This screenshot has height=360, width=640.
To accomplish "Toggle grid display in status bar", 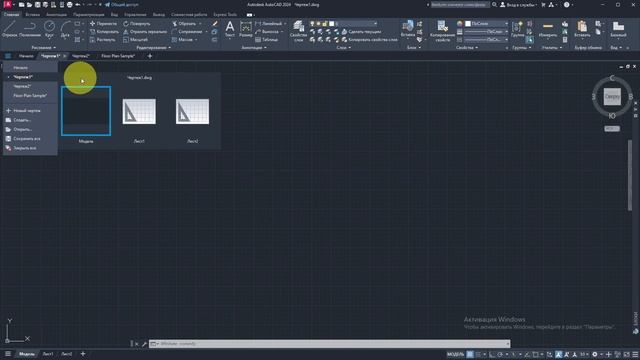I will [470, 354].
